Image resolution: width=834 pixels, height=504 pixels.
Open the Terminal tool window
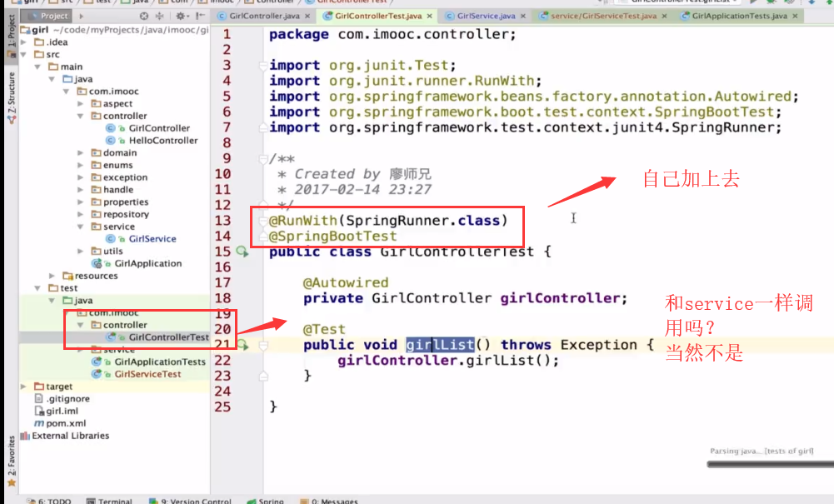tap(110, 501)
